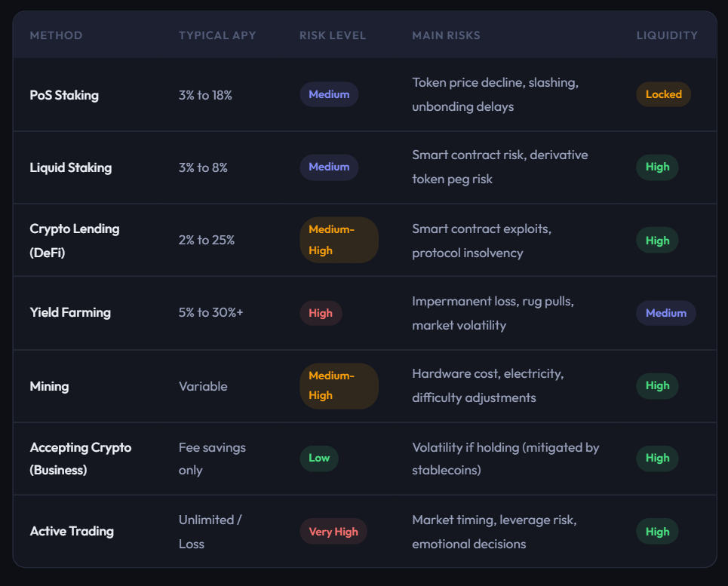
Task: Click the Medium-High badge for Mining
Action: pos(339,385)
